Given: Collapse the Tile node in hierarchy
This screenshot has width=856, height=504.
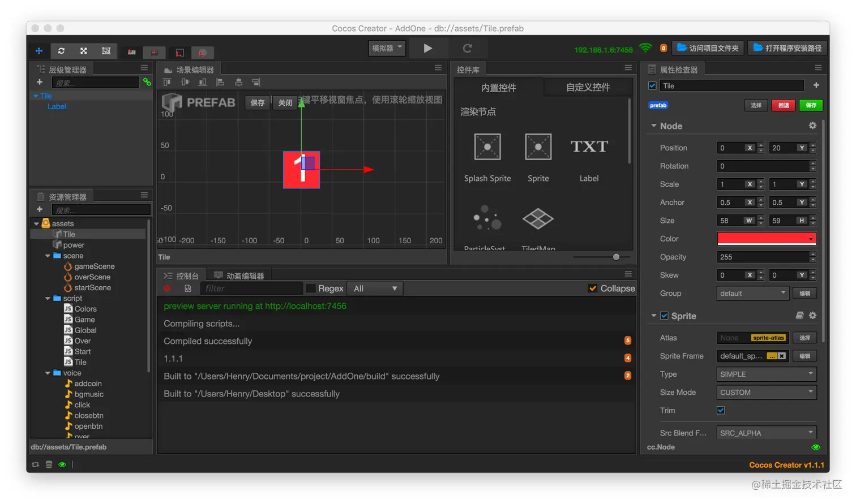Looking at the screenshot, I should click(36, 96).
